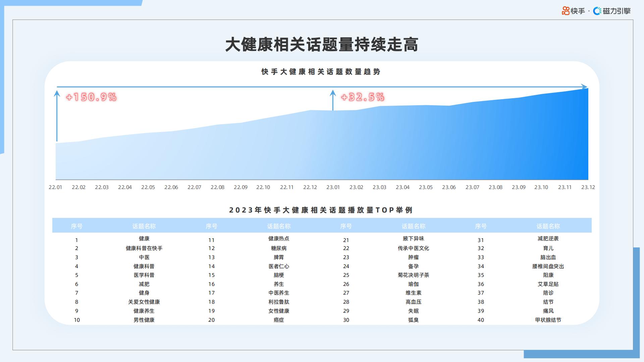Select the topic 陪诊
The image size is (644, 362).
point(548,293)
